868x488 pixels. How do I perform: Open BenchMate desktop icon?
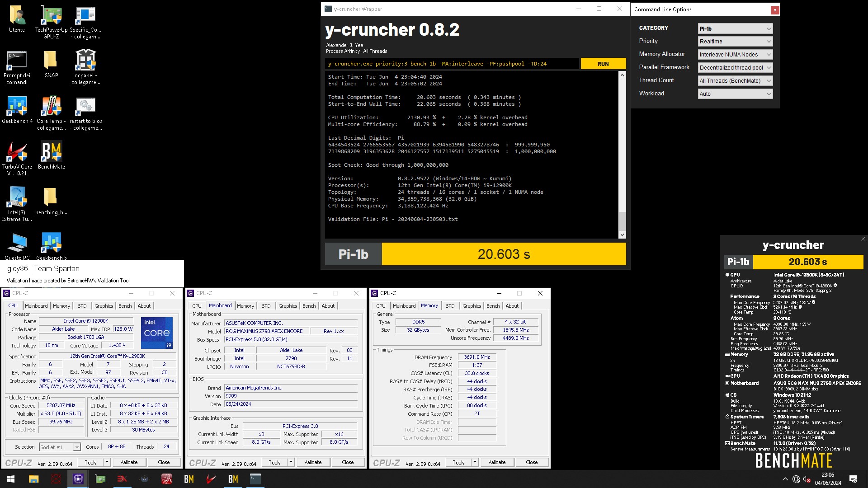click(x=51, y=155)
